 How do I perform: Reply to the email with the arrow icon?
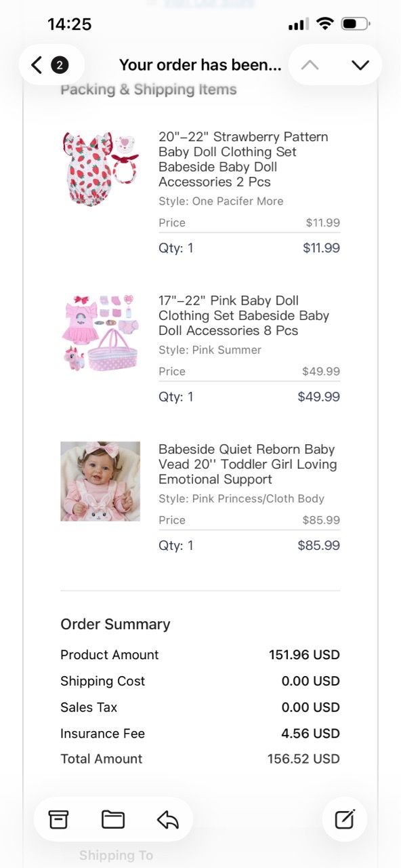coord(167,819)
